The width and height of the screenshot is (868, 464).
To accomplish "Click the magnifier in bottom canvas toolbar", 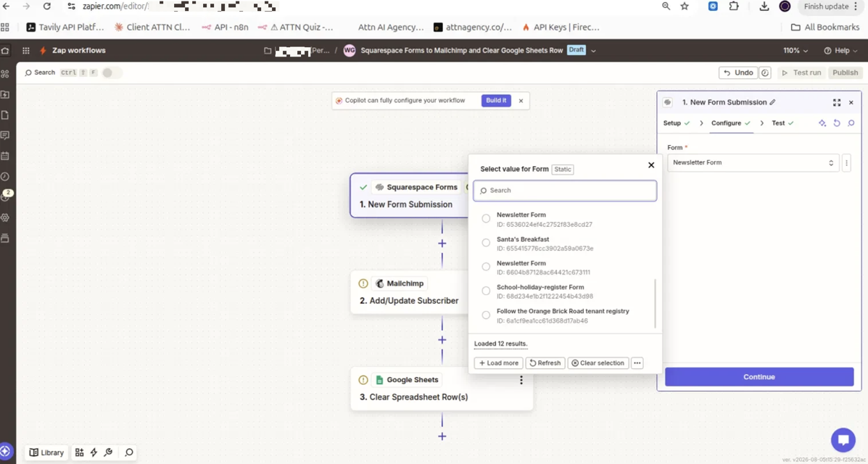I will click(x=129, y=452).
